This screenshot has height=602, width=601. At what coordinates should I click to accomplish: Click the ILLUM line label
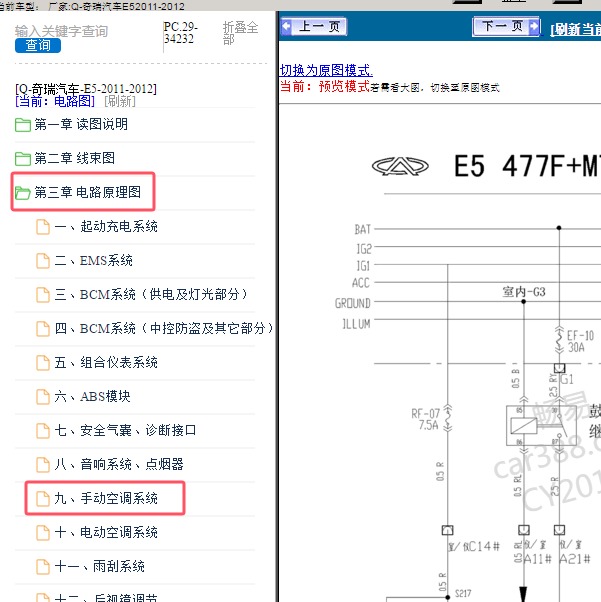coord(356,324)
